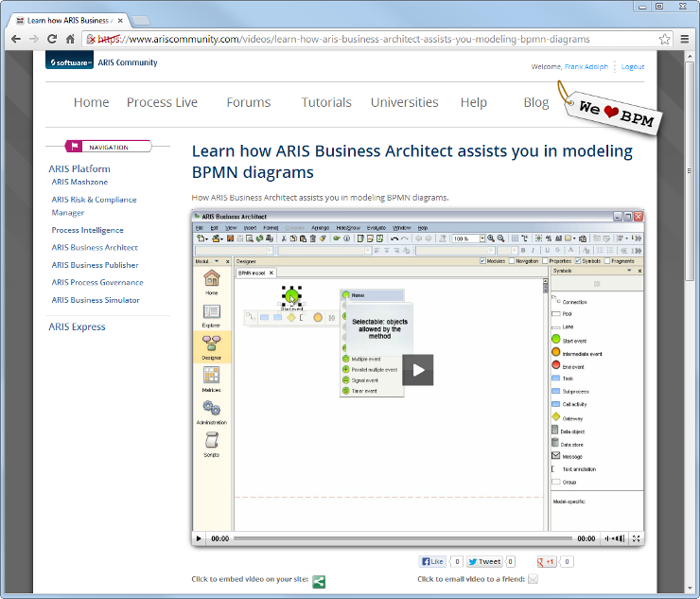The width and height of the screenshot is (700, 599).
Task: Click the scrollbar down arrow
Action: 690,588
